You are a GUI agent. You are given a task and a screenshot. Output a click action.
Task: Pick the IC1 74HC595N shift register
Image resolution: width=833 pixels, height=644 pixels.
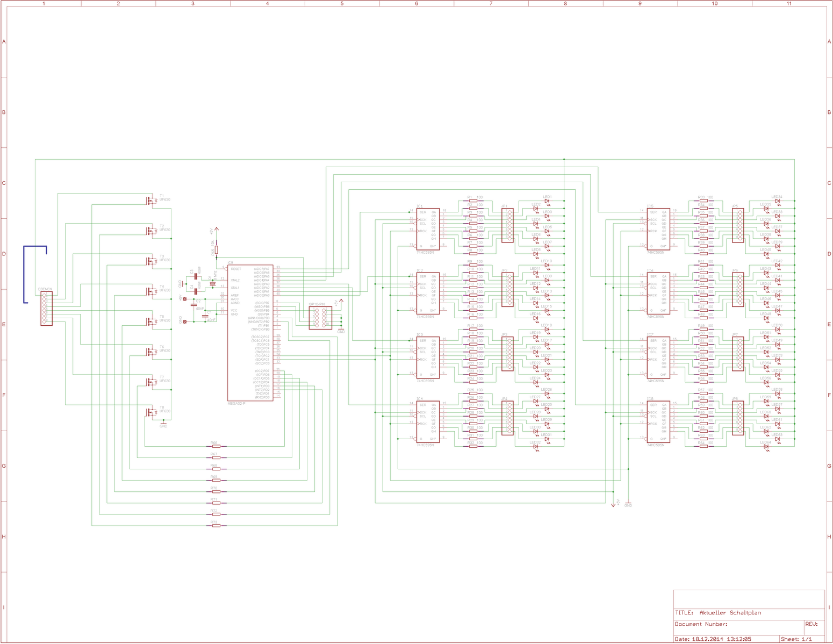tap(428, 229)
